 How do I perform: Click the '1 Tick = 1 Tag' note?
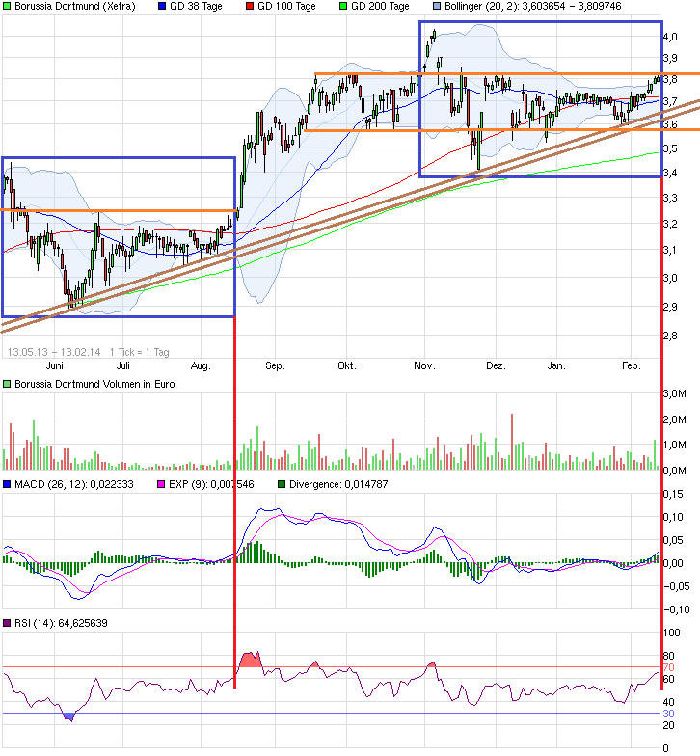coord(139,352)
